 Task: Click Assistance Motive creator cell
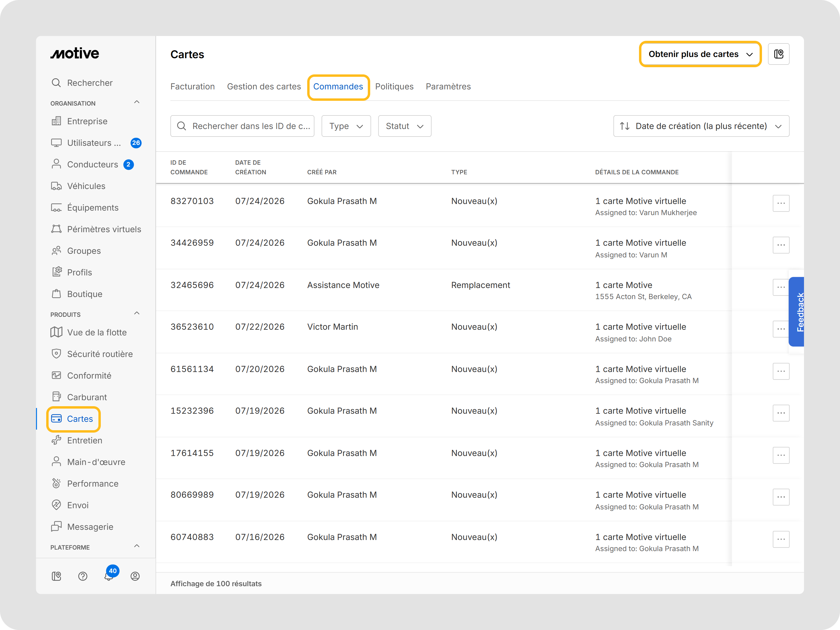point(343,285)
